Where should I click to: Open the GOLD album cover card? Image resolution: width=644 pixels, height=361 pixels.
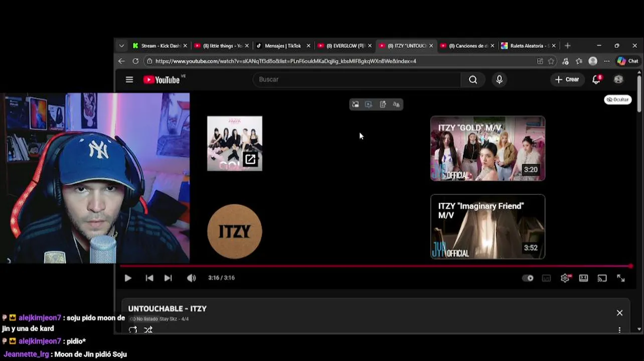pyautogui.click(x=235, y=143)
